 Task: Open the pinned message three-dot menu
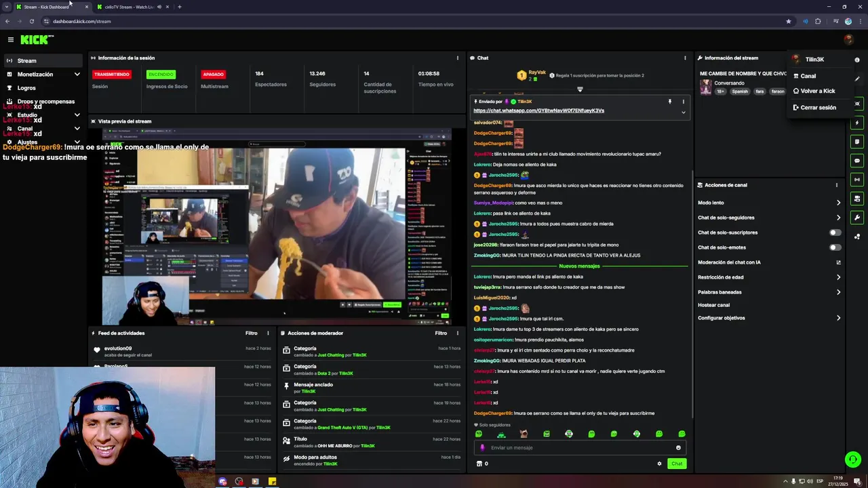click(x=683, y=102)
